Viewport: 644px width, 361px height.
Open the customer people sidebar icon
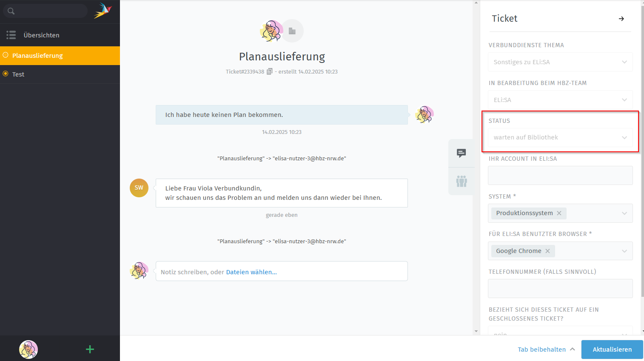(x=461, y=182)
